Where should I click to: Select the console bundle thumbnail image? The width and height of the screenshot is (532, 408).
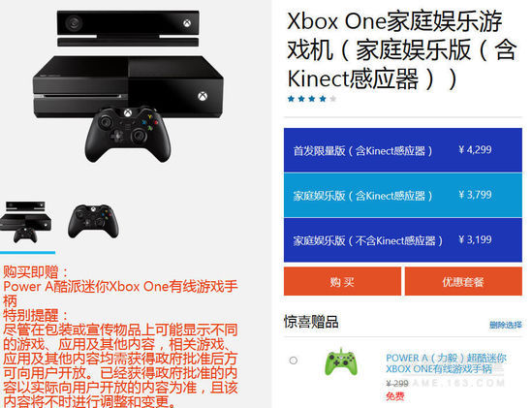pyautogui.click(x=26, y=222)
